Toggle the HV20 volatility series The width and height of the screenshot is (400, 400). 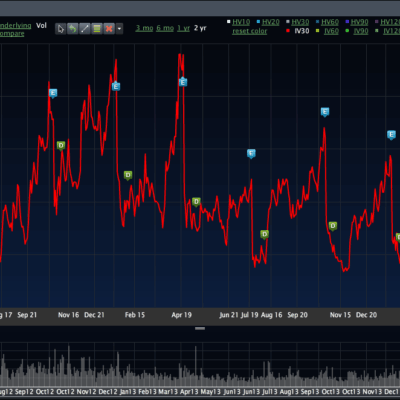pyautogui.click(x=271, y=22)
